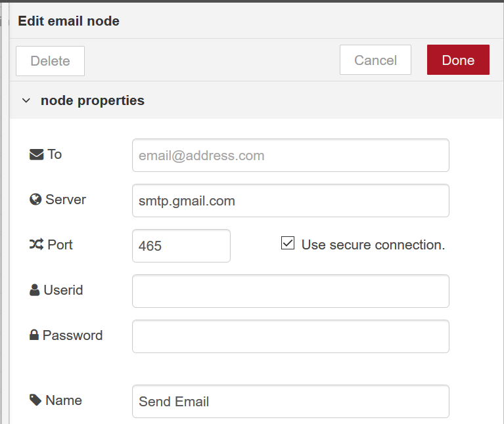The height and width of the screenshot is (424, 504).
Task: Cancel the email node edit
Action: click(x=375, y=60)
